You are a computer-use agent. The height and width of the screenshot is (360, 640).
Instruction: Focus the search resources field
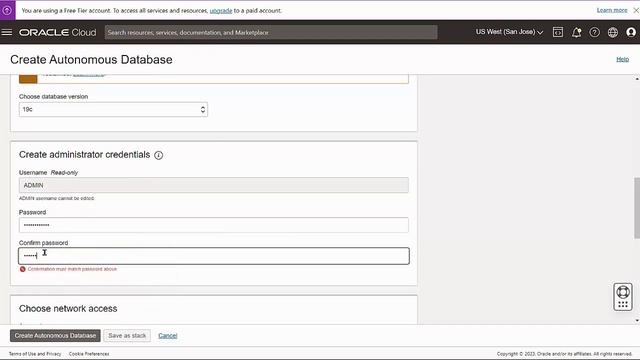click(271, 32)
